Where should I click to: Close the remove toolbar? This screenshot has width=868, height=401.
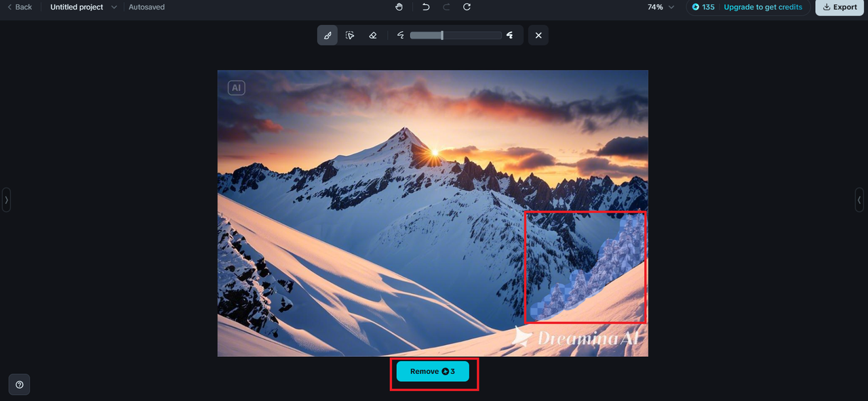tap(538, 35)
